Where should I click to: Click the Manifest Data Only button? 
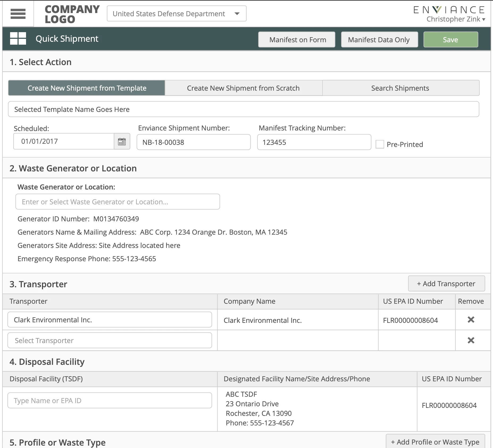tap(380, 40)
